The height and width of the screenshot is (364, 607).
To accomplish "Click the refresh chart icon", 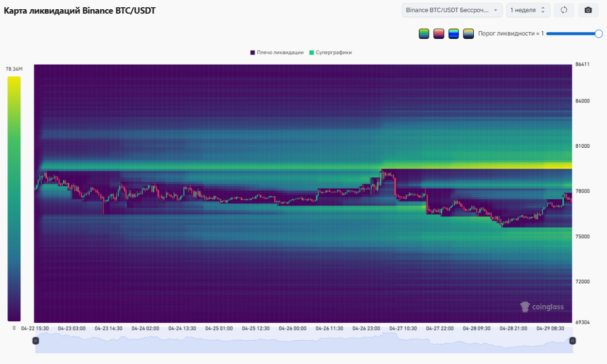I will coord(564,10).
